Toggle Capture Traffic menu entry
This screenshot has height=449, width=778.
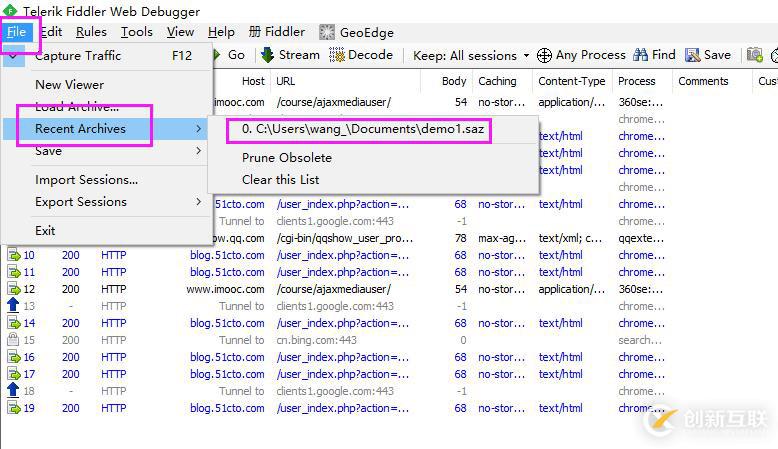107,56
